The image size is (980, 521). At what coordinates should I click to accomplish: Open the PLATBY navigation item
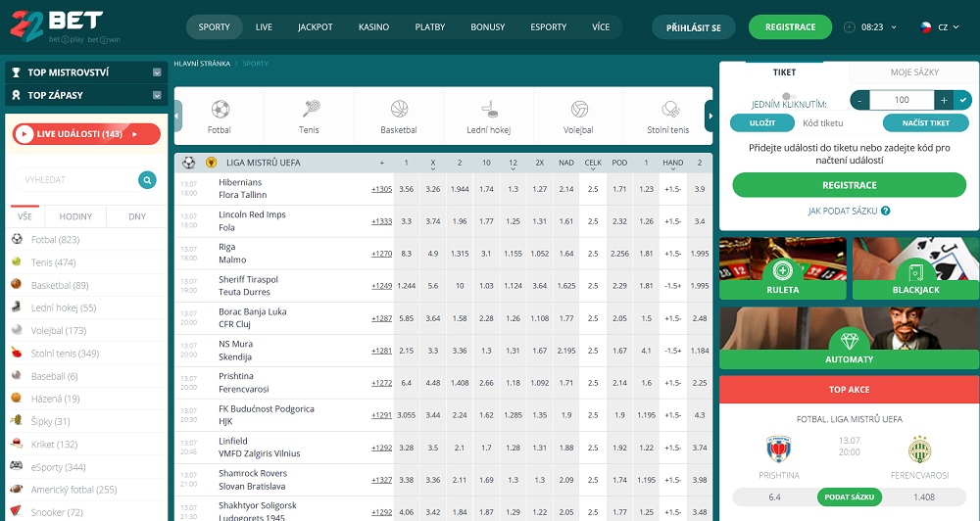[430, 26]
